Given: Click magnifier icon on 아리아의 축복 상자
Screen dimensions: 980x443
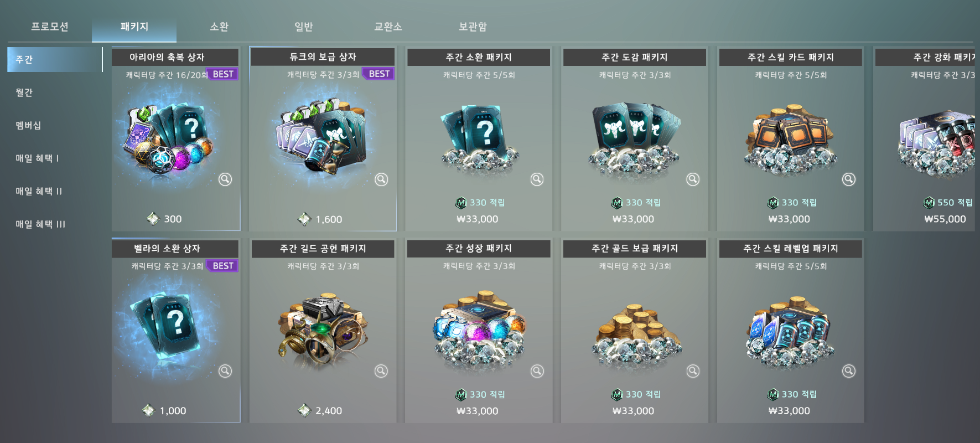Looking at the screenshot, I should click(x=225, y=179).
